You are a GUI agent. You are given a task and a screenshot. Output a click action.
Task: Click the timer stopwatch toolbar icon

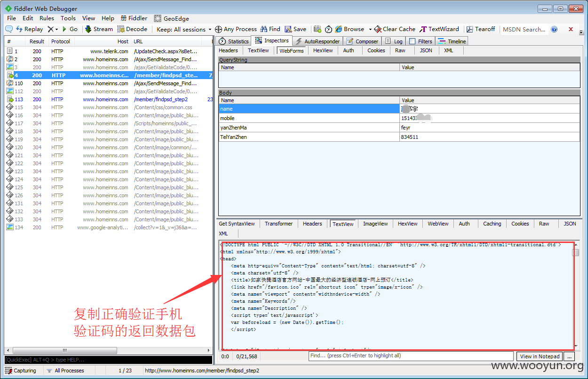[x=328, y=29]
